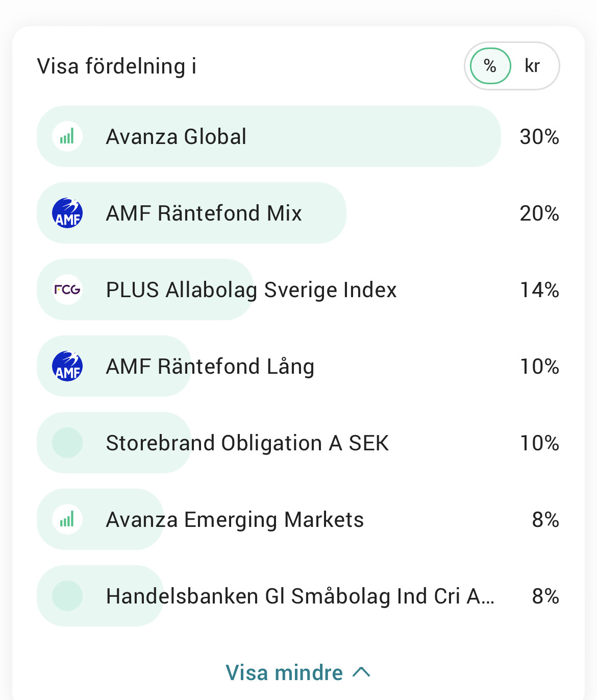
Task: Click the Handelsbanken Småbolag placeholder icon
Action: 67,596
